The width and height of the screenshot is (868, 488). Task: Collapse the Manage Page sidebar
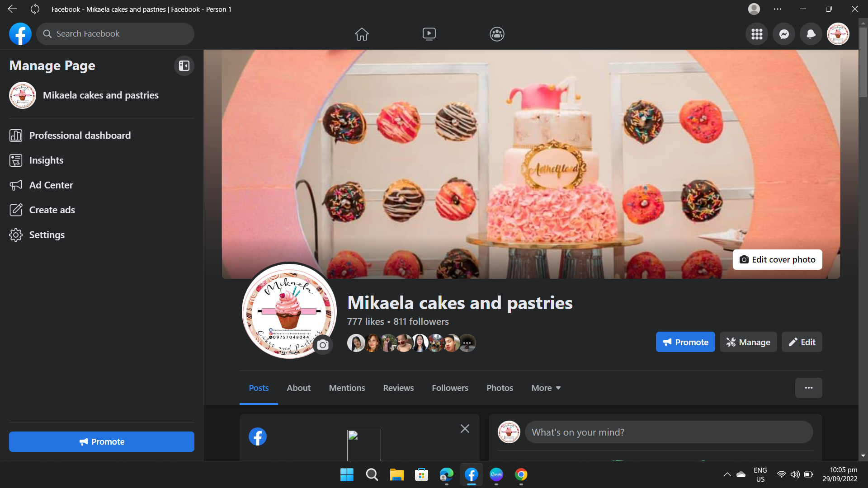pyautogui.click(x=184, y=66)
